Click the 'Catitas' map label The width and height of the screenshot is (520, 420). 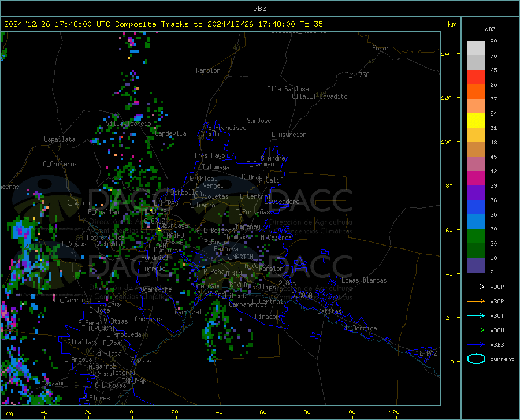click(329, 311)
